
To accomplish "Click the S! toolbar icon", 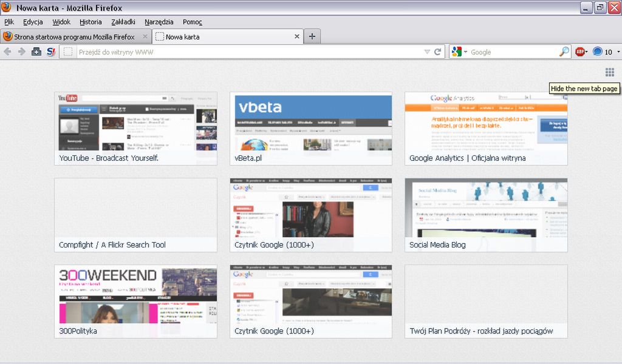I will [x=51, y=52].
